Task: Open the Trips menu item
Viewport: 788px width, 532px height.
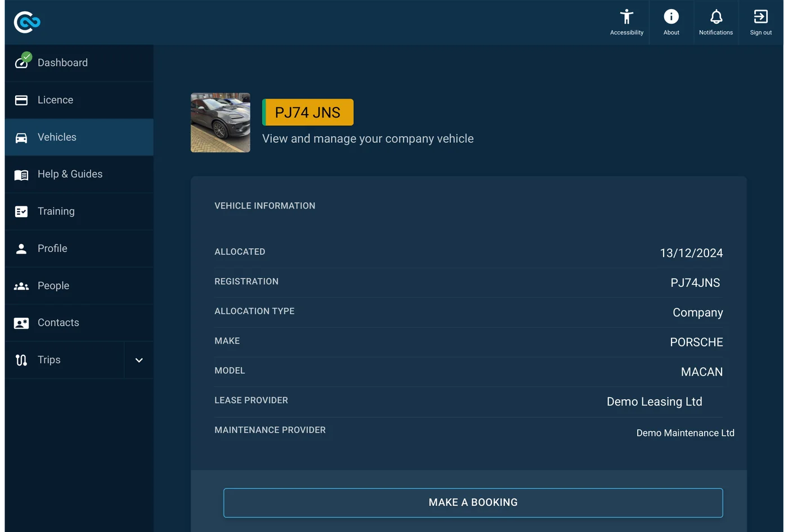Action: tap(65, 360)
